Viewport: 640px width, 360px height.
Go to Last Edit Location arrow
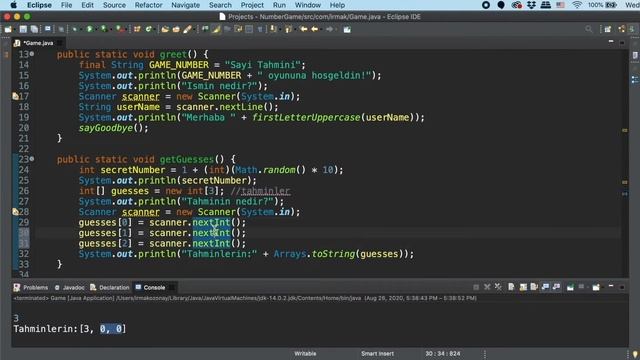(303, 29)
